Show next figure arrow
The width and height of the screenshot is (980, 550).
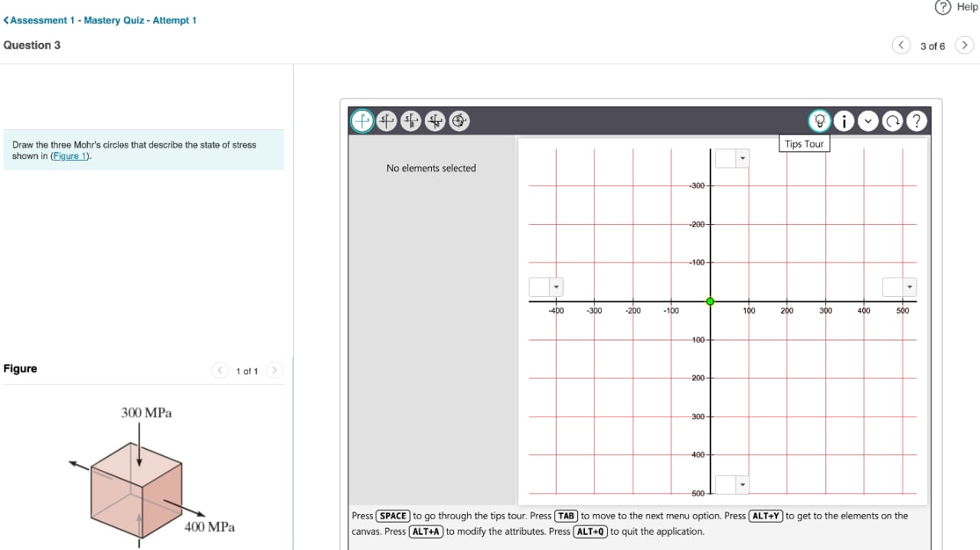click(x=274, y=371)
